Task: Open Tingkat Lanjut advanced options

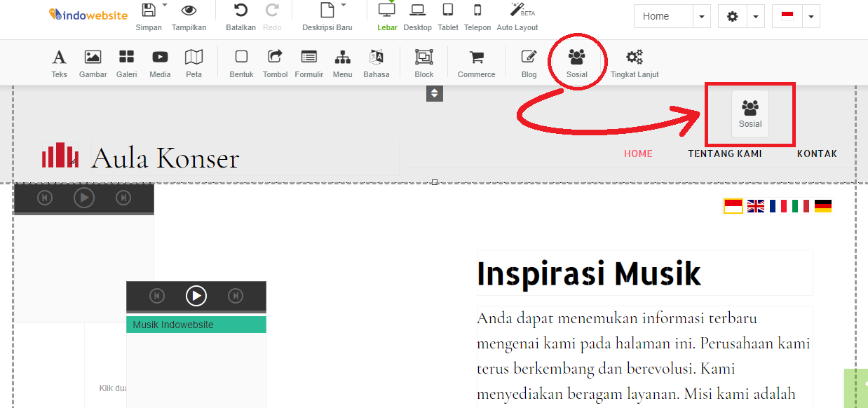Action: click(634, 62)
